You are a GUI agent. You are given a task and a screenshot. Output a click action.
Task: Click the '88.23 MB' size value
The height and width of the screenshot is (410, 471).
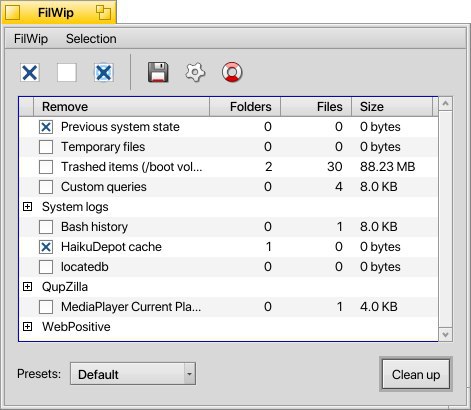coord(387,167)
